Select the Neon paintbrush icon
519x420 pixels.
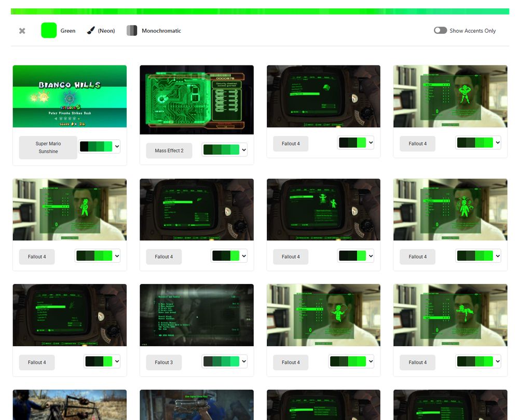[x=91, y=31]
